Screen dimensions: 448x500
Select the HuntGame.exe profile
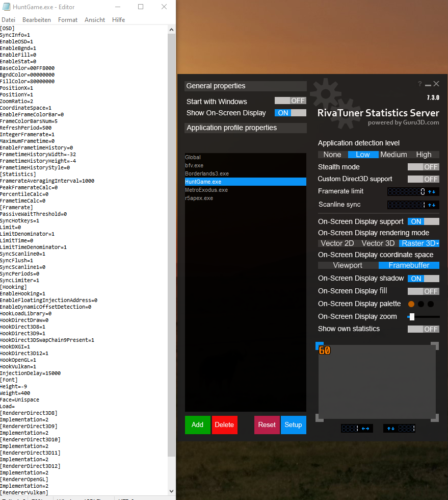(245, 182)
